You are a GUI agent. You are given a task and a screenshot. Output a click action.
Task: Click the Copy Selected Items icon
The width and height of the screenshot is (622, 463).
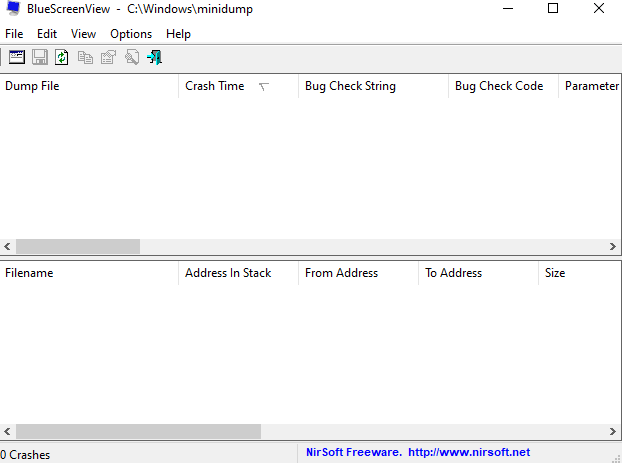85,57
